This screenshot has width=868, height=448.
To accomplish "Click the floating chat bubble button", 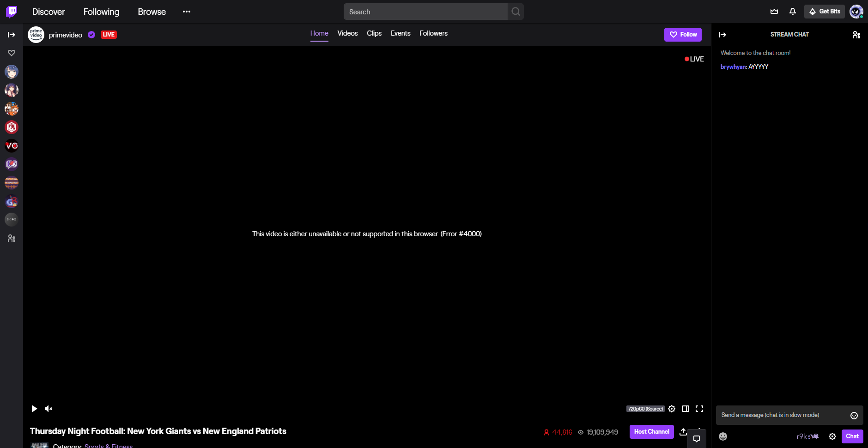I will 697,439.
